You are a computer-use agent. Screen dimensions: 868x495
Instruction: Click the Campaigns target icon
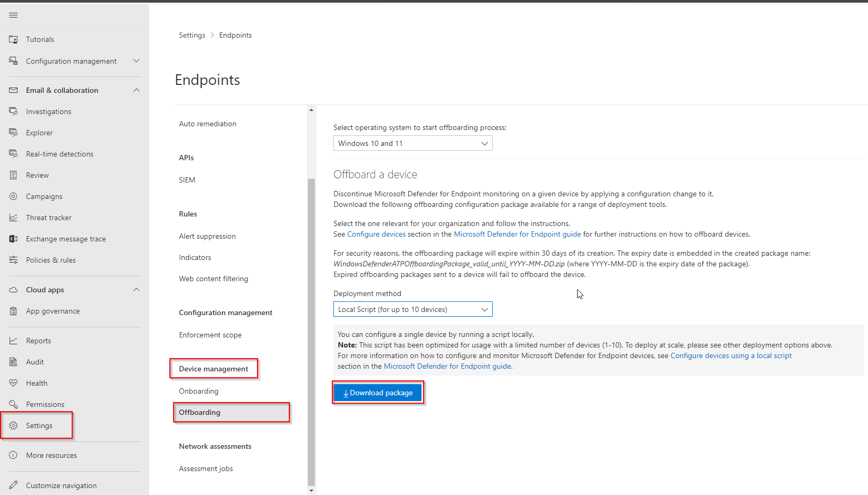[x=13, y=196]
